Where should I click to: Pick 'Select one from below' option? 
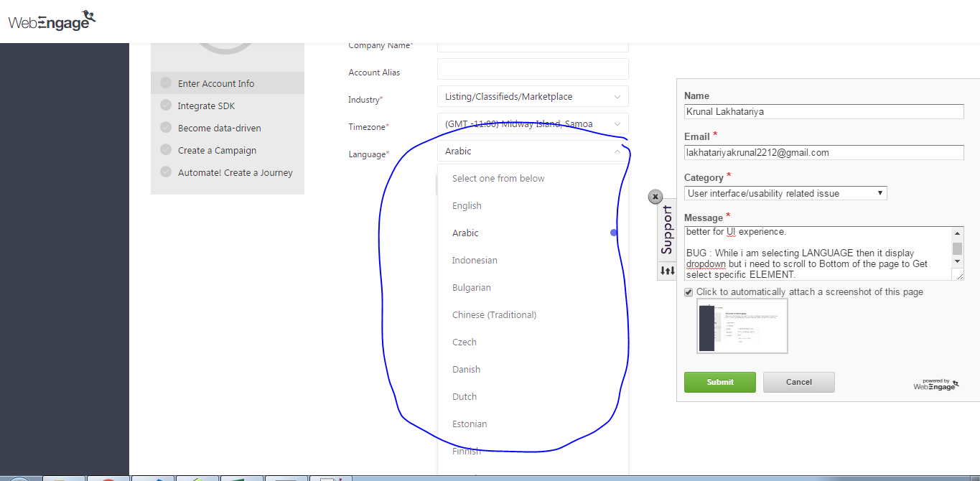tap(533, 178)
